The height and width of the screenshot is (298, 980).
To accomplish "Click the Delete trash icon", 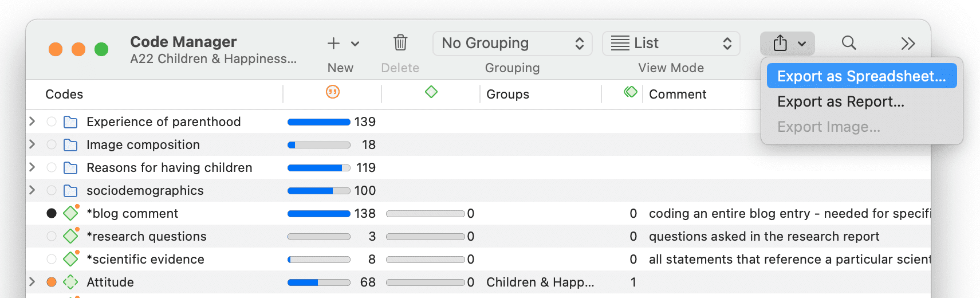I will pyautogui.click(x=400, y=43).
